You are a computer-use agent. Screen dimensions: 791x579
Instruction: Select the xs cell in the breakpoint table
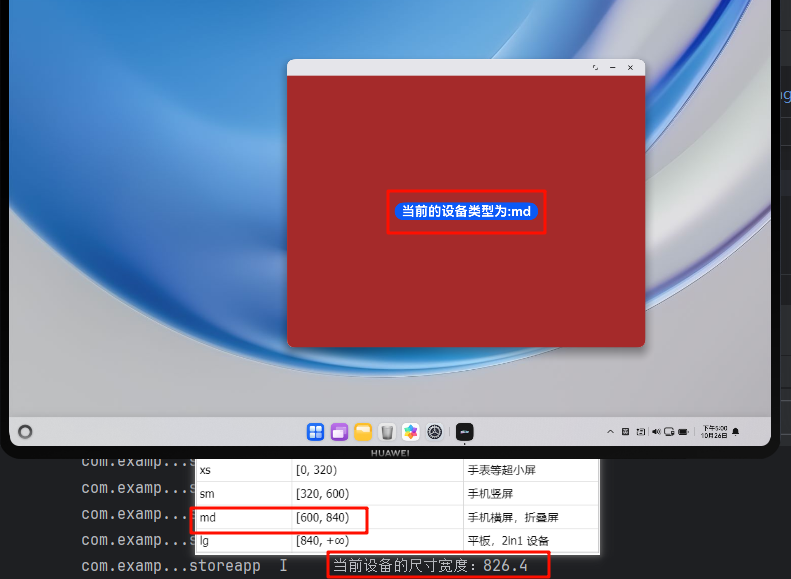point(244,470)
